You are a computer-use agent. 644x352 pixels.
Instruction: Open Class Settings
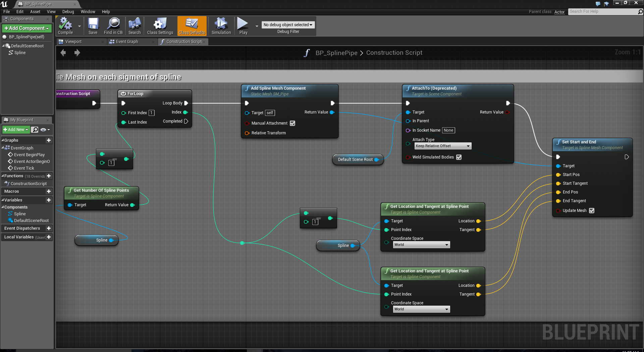(x=160, y=26)
